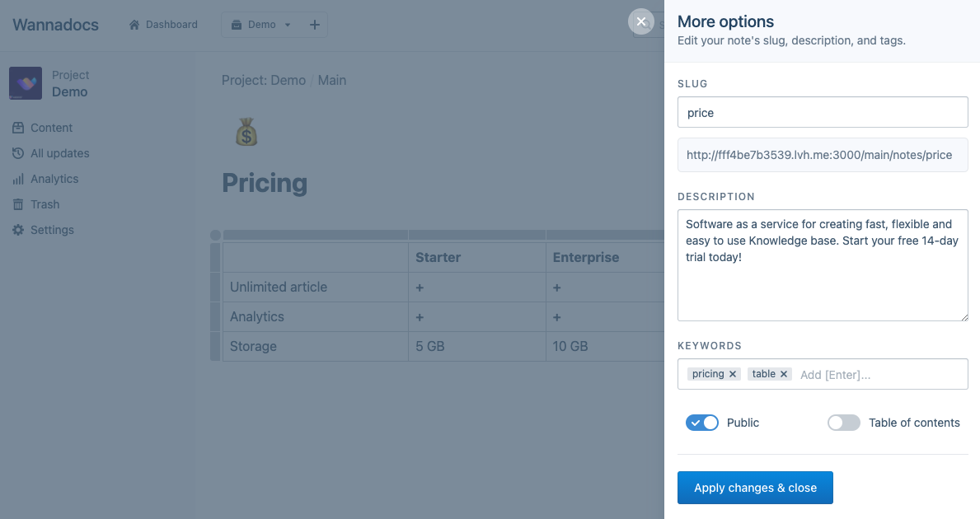
Task: Close the More options panel
Action: click(641, 21)
